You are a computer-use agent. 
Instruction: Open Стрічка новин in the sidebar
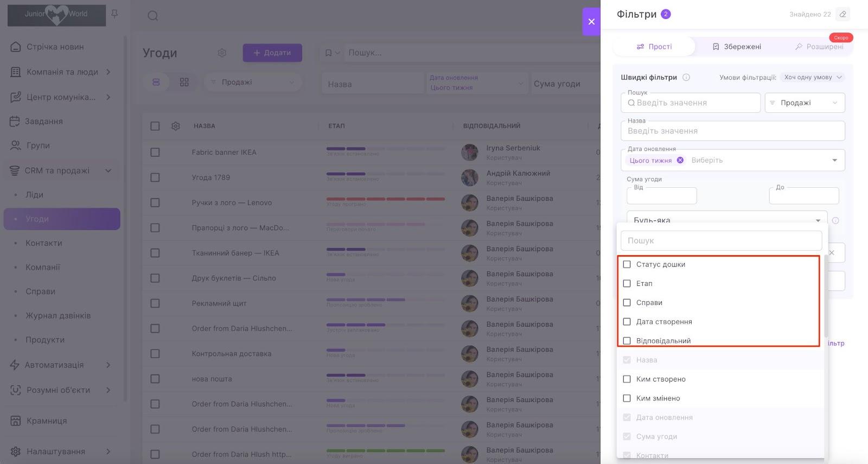(x=55, y=47)
